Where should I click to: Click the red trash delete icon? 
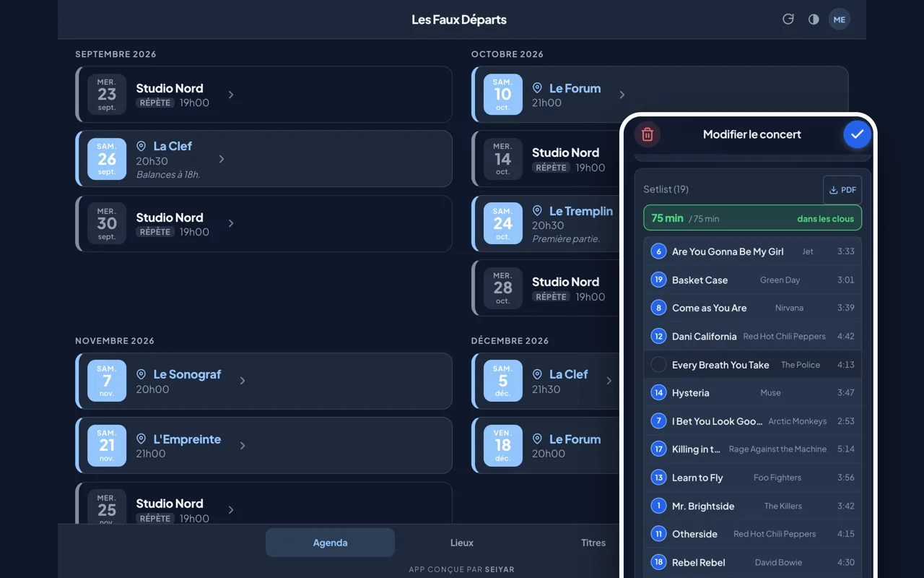coord(648,134)
